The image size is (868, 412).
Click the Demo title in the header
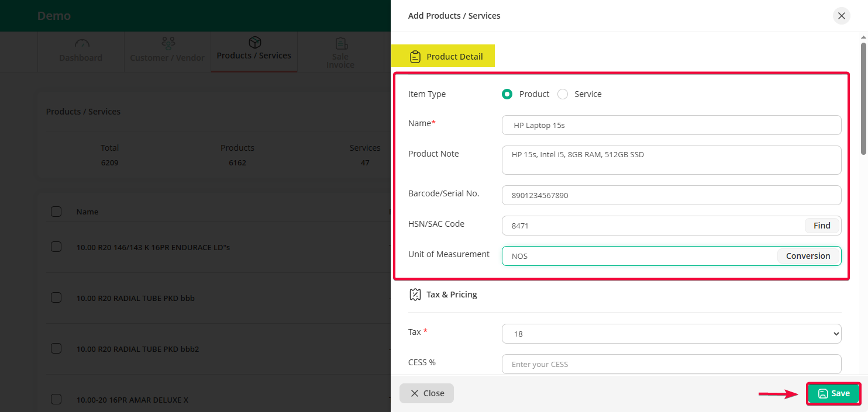pos(54,16)
